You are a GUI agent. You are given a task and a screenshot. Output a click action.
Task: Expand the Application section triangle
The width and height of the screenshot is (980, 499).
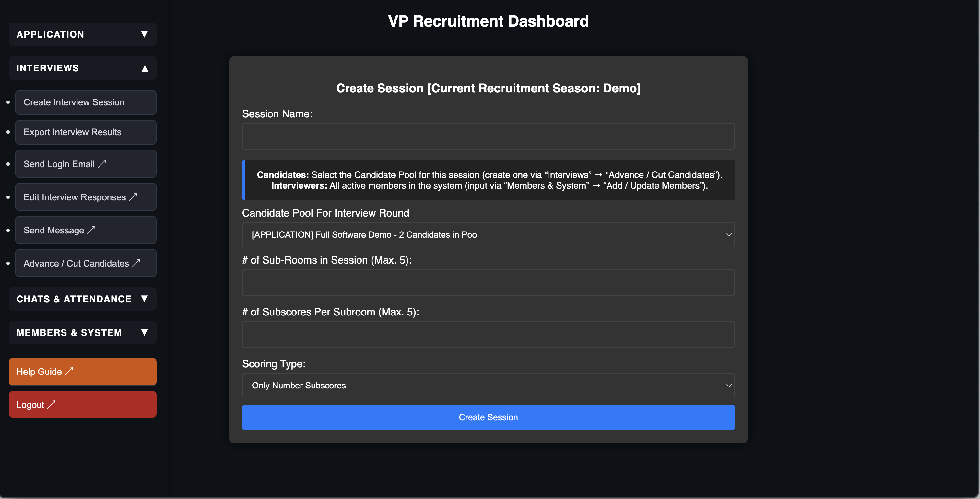coord(144,34)
